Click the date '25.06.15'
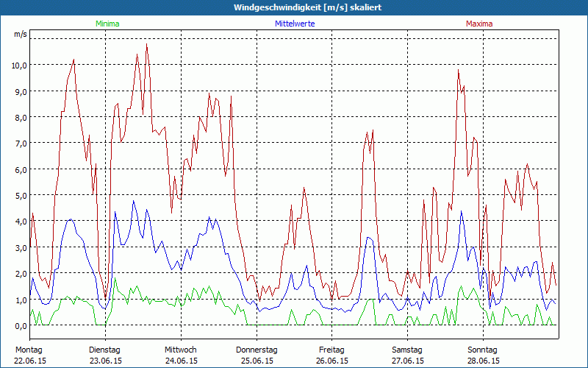 (257, 361)
